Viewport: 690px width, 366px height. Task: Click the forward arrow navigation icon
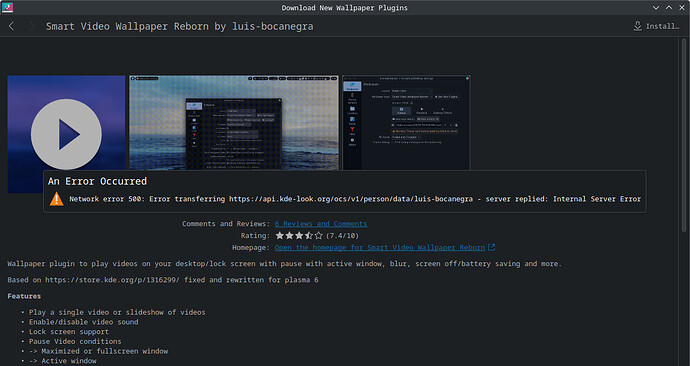32,26
